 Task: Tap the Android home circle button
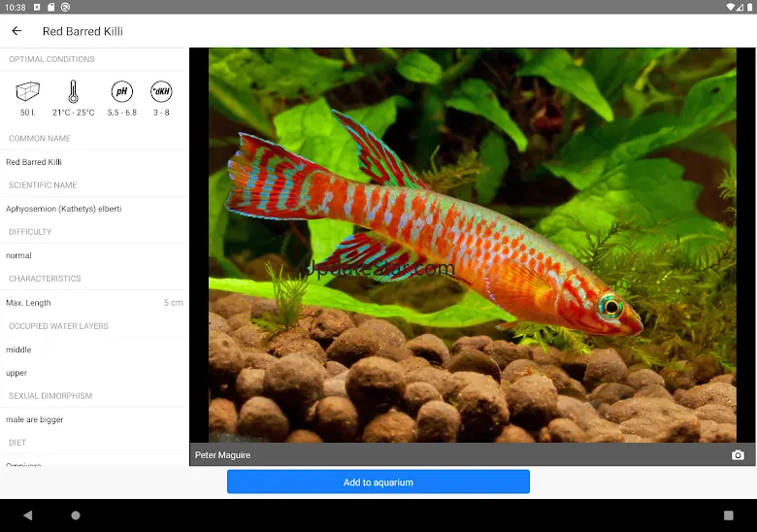[x=76, y=515]
